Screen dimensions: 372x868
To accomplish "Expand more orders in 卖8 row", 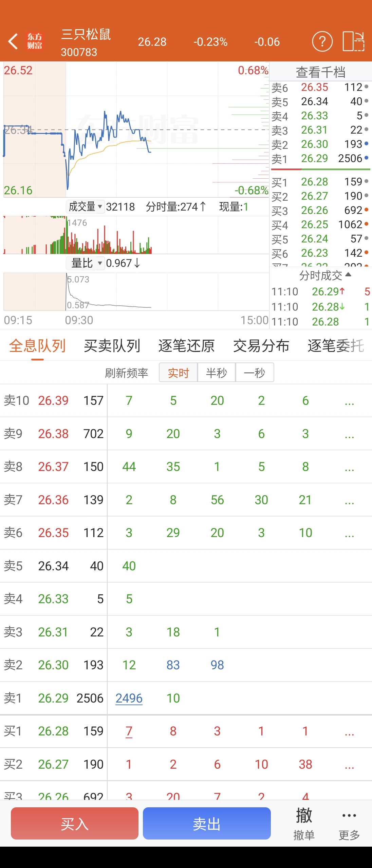I will 349,467.
